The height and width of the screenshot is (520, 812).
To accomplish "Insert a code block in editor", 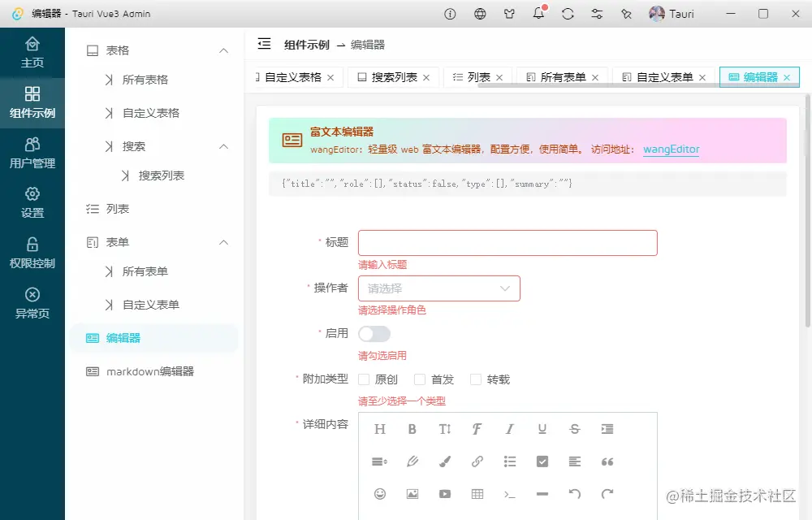I will click(x=510, y=495).
